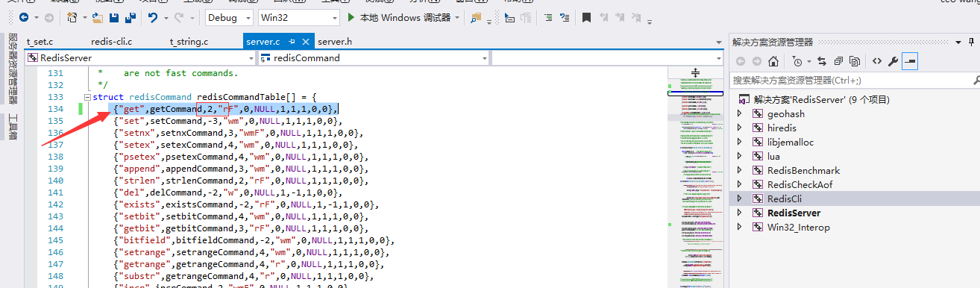The width and height of the screenshot is (980, 288).
Task: Open the debugger target dropdown arrow
Action: click(x=456, y=18)
